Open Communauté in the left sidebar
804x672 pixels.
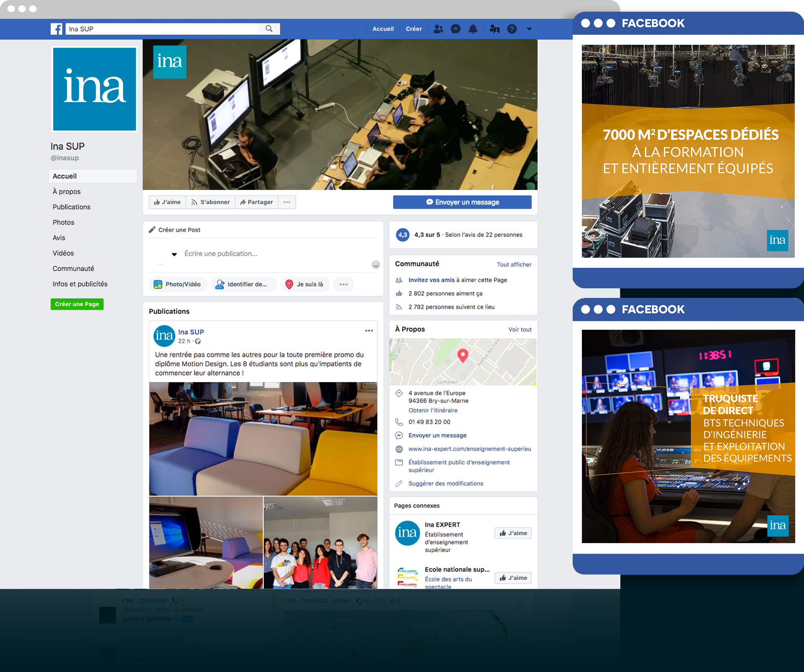point(73,269)
